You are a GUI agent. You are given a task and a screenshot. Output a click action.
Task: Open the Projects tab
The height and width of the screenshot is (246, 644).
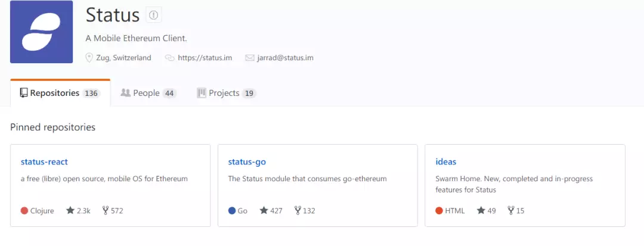(x=227, y=93)
